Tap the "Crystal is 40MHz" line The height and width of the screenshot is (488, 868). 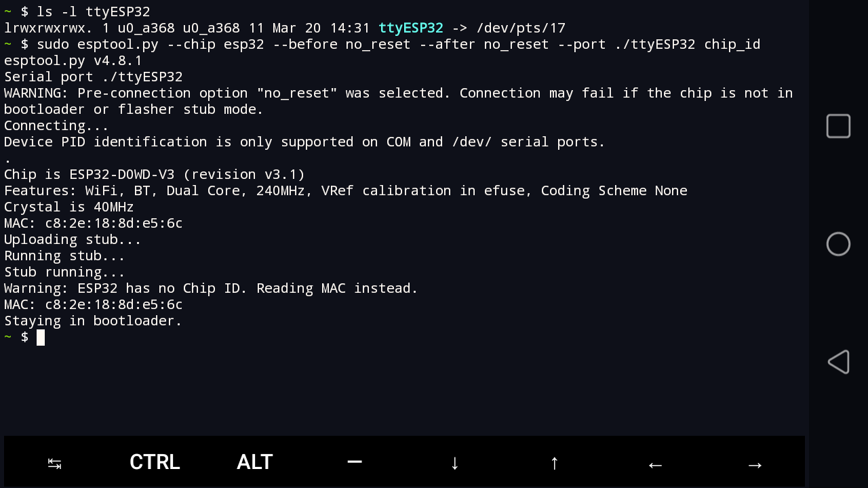coord(69,207)
